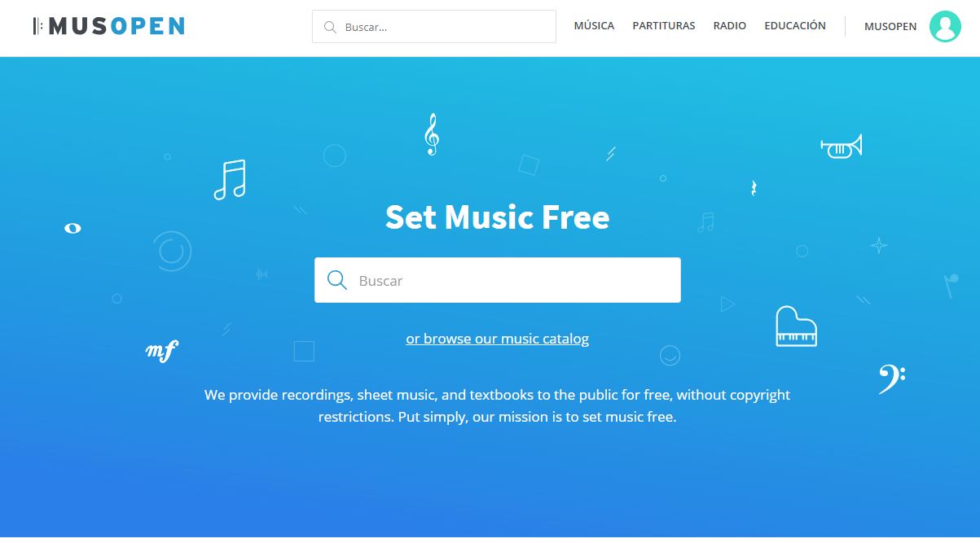Viewport: 980px width, 543px height.
Task: Click the trumpet icon in the banner
Action: coord(842,147)
